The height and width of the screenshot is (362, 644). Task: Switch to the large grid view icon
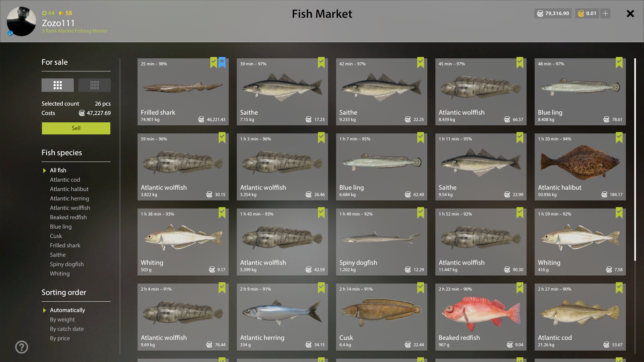[x=58, y=85]
